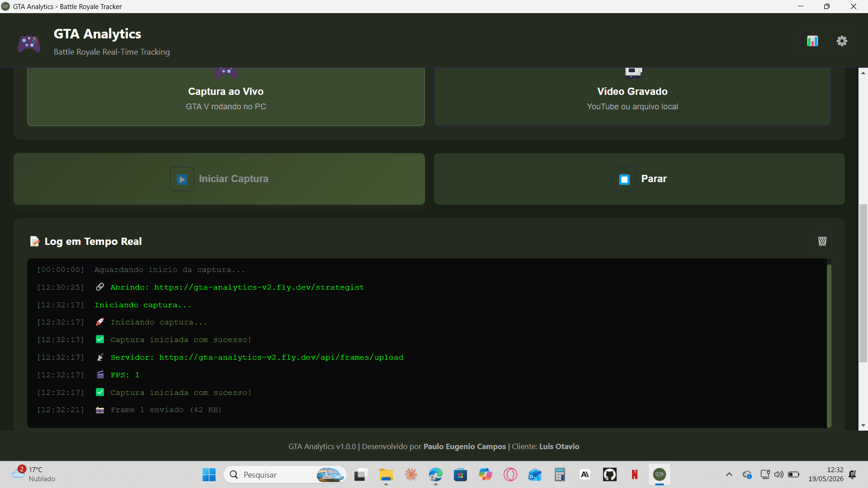Launch Opera browser from the taskbar

coord(510,474)
